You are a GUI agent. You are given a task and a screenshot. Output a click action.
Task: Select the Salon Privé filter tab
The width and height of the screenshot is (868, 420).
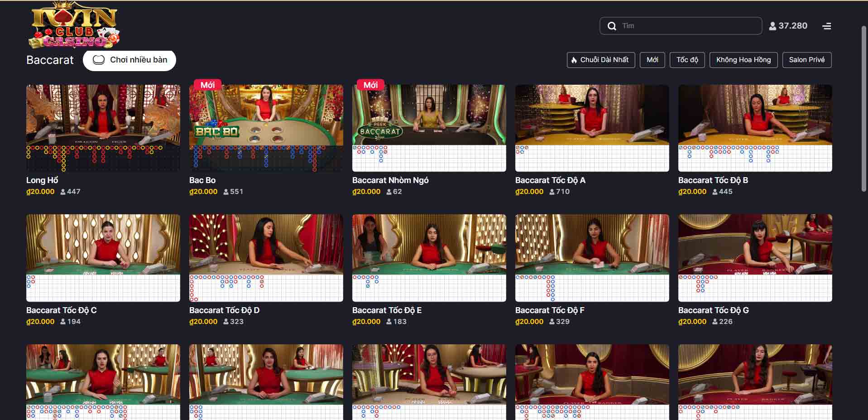[x=806, y=60]
